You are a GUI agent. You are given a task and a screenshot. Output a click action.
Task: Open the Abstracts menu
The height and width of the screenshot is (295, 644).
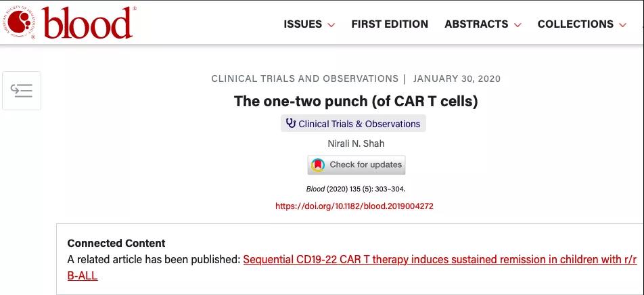483,24
